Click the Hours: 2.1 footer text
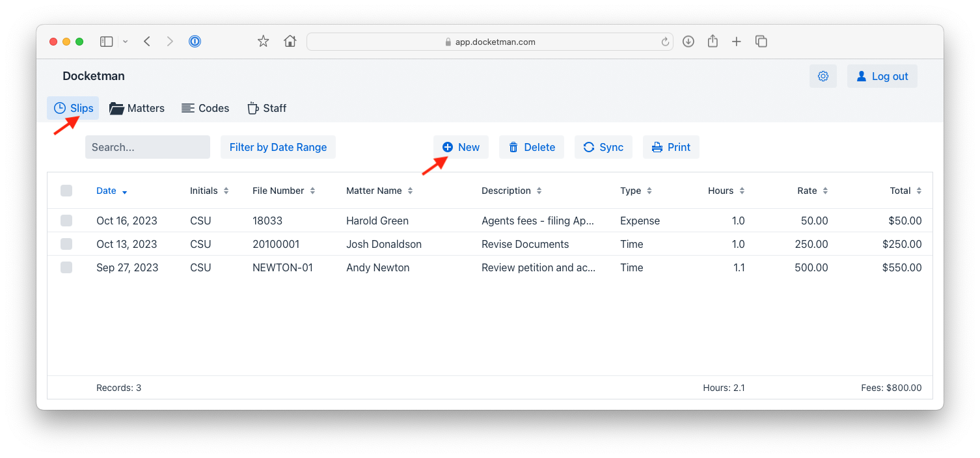 point(724,388)
